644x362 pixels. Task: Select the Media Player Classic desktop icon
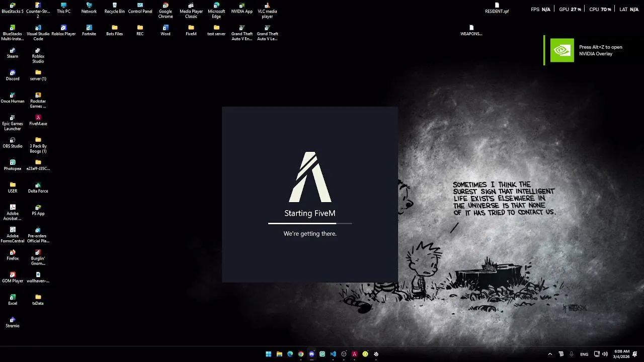click(191, 11)
